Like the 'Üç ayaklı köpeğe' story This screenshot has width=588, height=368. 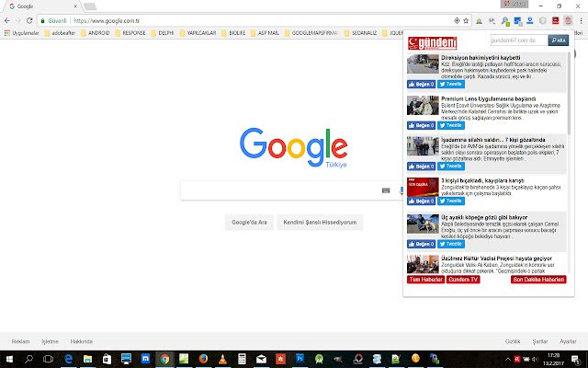(x=421, y=244)
